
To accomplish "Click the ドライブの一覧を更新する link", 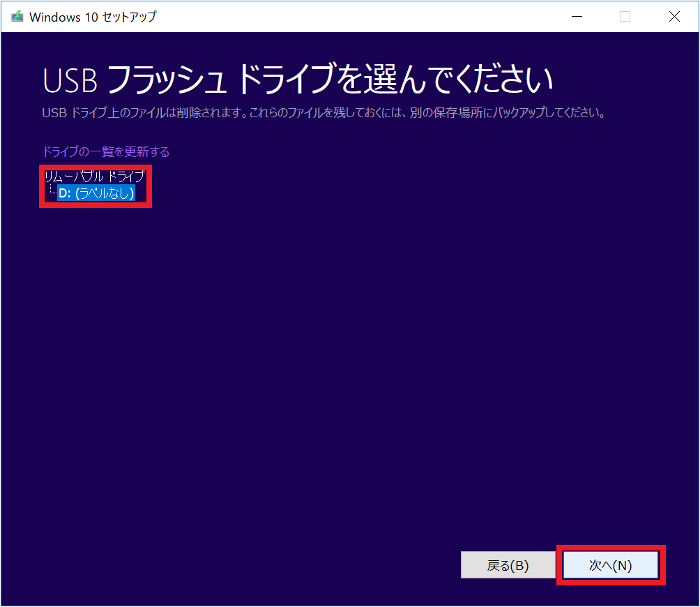I will [x=106, y=151].
